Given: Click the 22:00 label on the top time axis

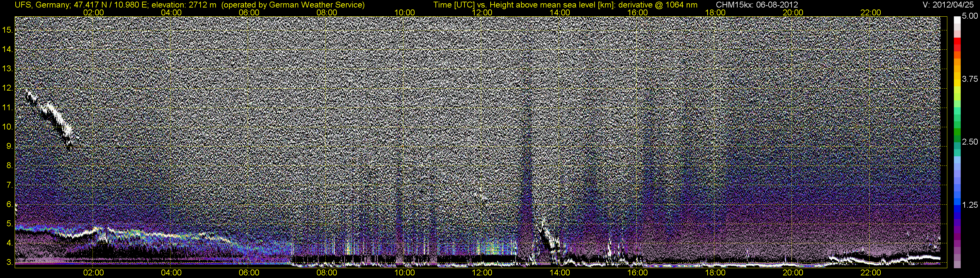Looking at the screenshot, I should [x=871, y=12].
